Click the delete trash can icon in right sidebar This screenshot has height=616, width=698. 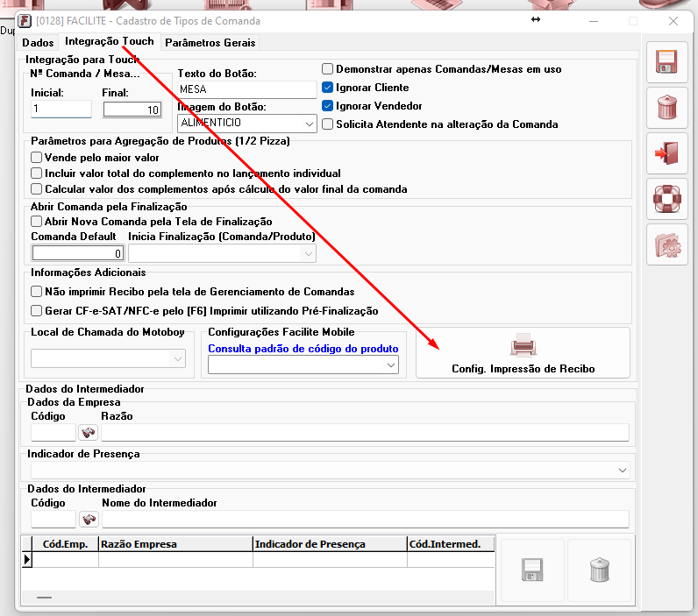click(666, 108)
